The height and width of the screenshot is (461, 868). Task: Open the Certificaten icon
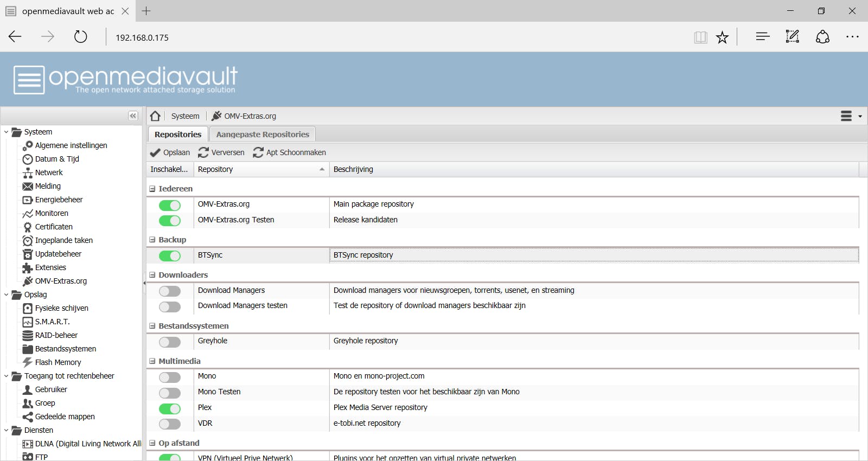coord(28,227)
